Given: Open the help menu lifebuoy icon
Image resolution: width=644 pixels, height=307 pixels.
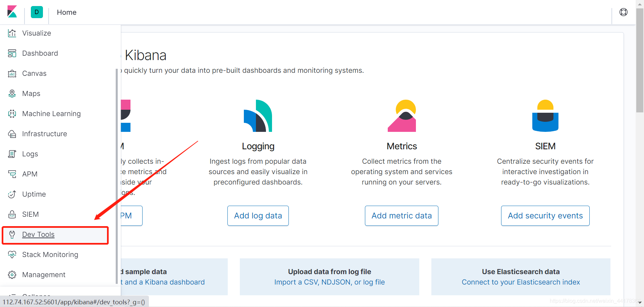Looking at the screenshot, I should (624, 12).
